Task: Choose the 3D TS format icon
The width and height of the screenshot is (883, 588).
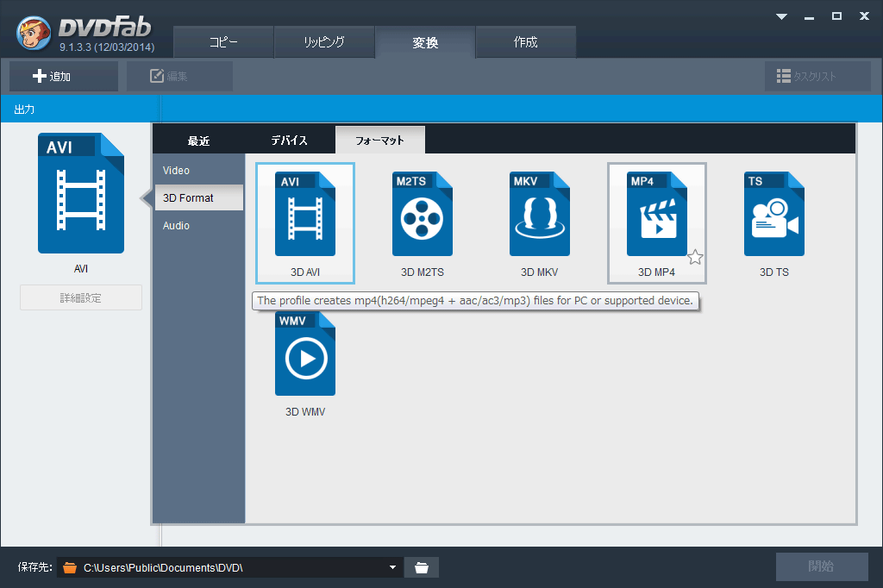Action: point(774,214)
